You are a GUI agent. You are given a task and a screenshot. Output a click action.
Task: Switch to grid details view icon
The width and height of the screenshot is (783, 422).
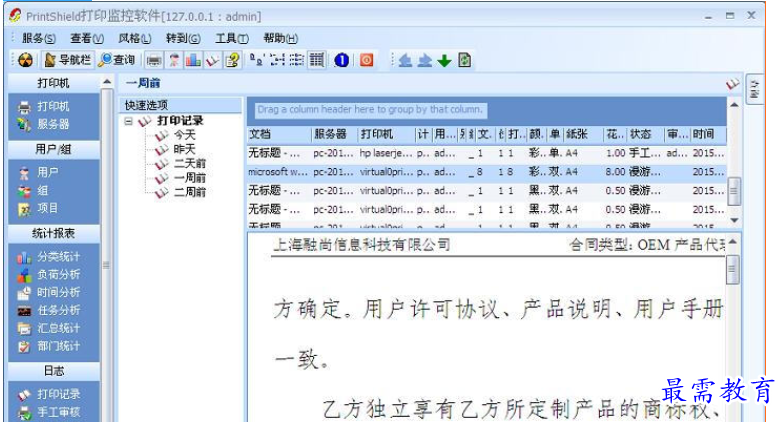tap(317, 60)
